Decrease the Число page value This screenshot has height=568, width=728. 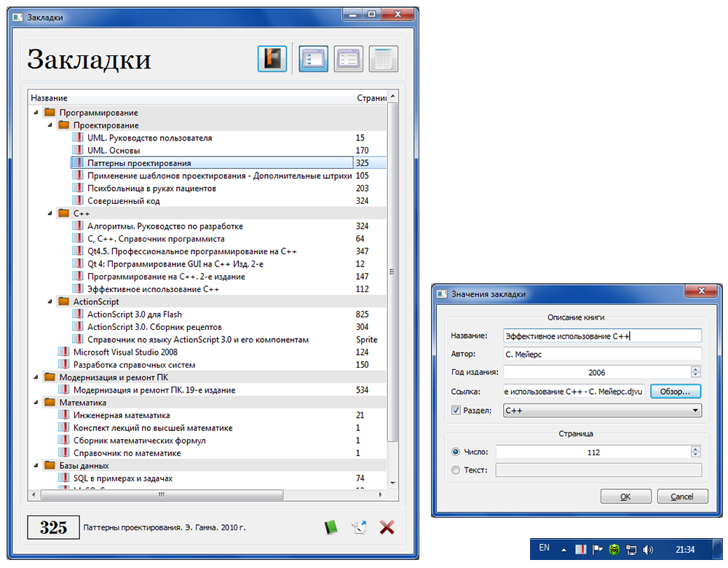(x=695, y=454)
